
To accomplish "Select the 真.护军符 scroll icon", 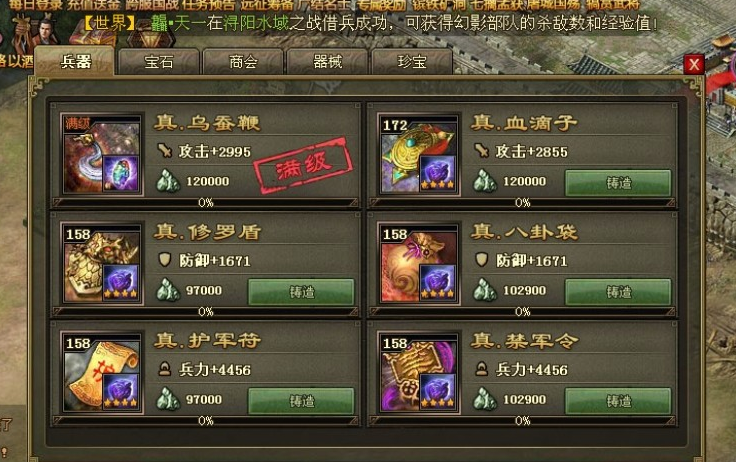I will coord(102,372).
